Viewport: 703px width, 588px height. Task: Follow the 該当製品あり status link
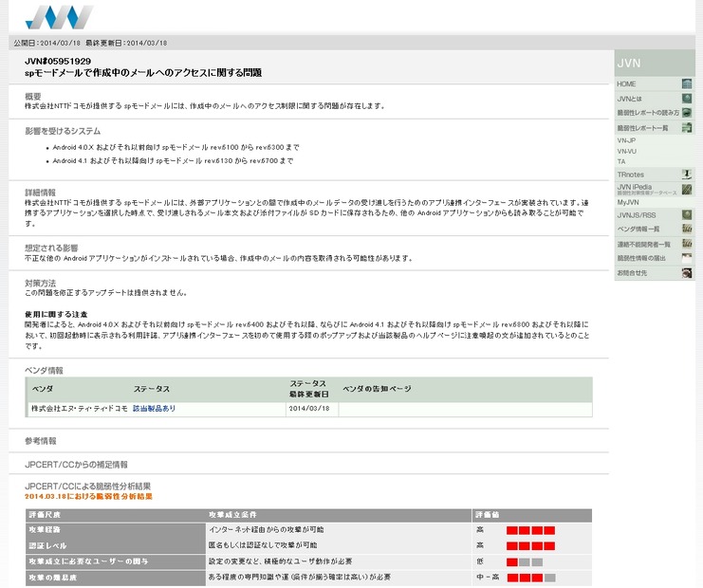[x=154, y=409]
